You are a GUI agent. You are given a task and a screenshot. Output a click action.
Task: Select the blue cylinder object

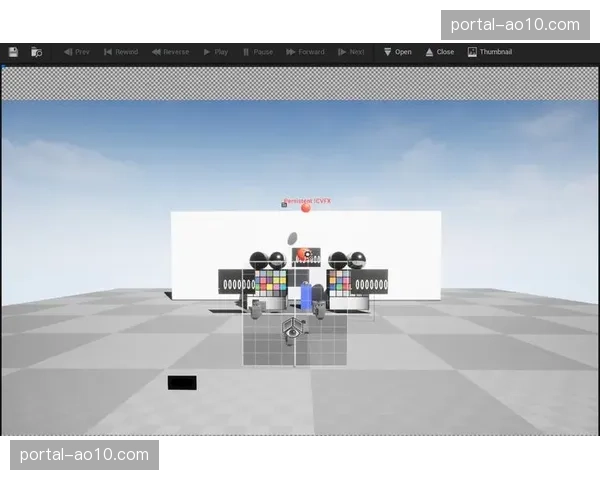click(306, 296)
